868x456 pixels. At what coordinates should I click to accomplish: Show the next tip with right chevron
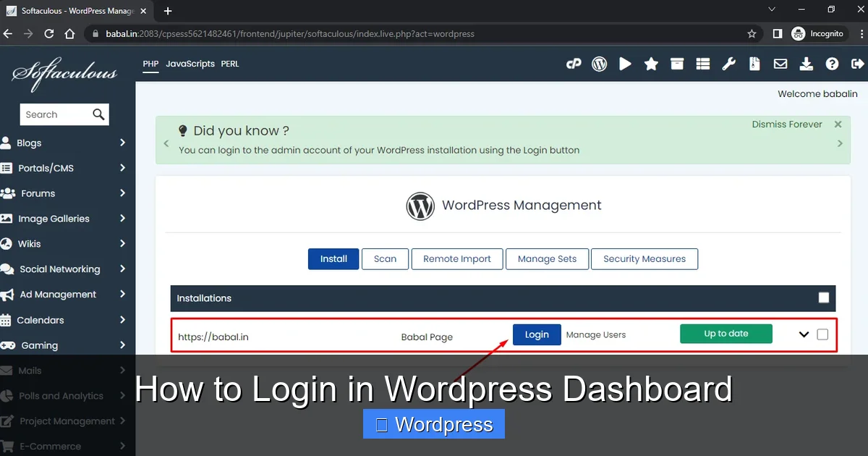tap(840, 143)
